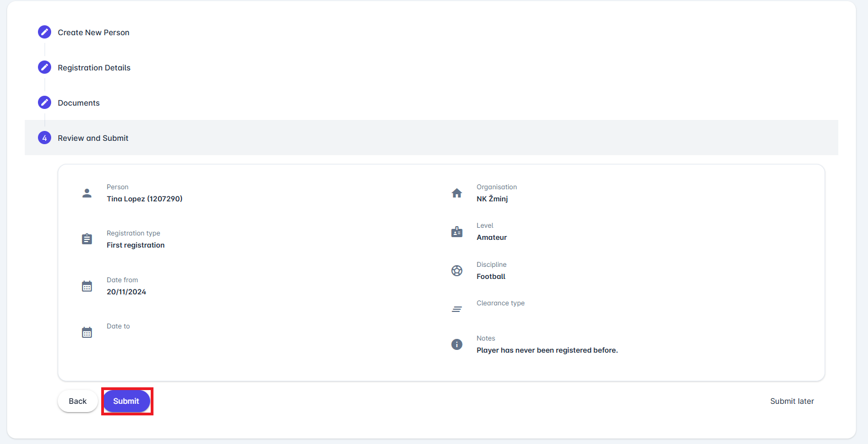Click the edit icon for Registration Details
868x444 pixels.
point(45,67)
